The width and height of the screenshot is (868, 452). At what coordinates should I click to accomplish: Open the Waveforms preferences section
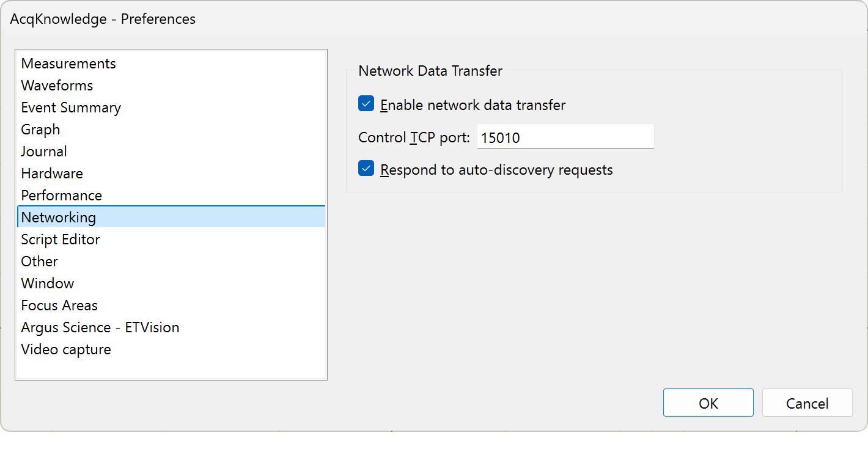coord(57,85)
